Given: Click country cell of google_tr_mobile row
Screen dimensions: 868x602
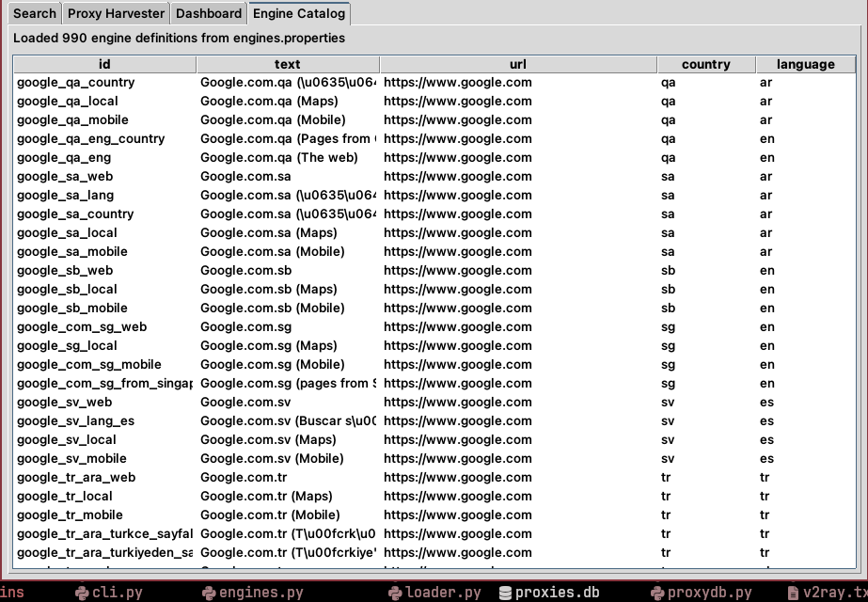Looking at the screenshot, I should (x=706, y=515).
